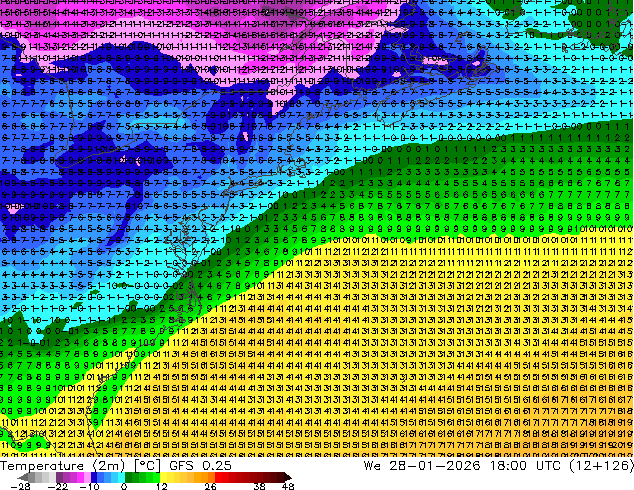This screenshot has width=634, height=490.
Task: Pick the bright red legend swatch
Action: point(218,477)
